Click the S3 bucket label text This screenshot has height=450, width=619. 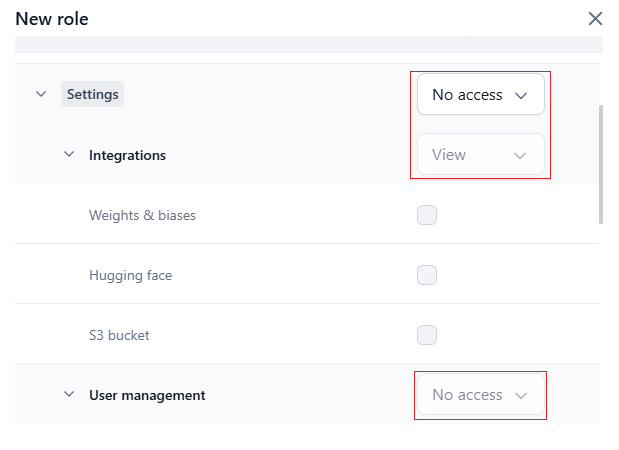click(x=119, y=335)
